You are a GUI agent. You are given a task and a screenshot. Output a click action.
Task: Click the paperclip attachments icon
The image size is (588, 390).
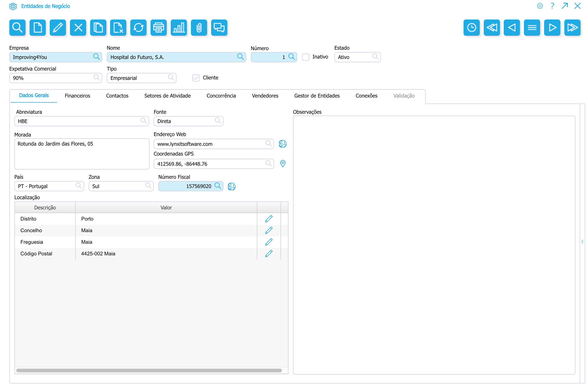pyautogui.click(x=199, y=27)
